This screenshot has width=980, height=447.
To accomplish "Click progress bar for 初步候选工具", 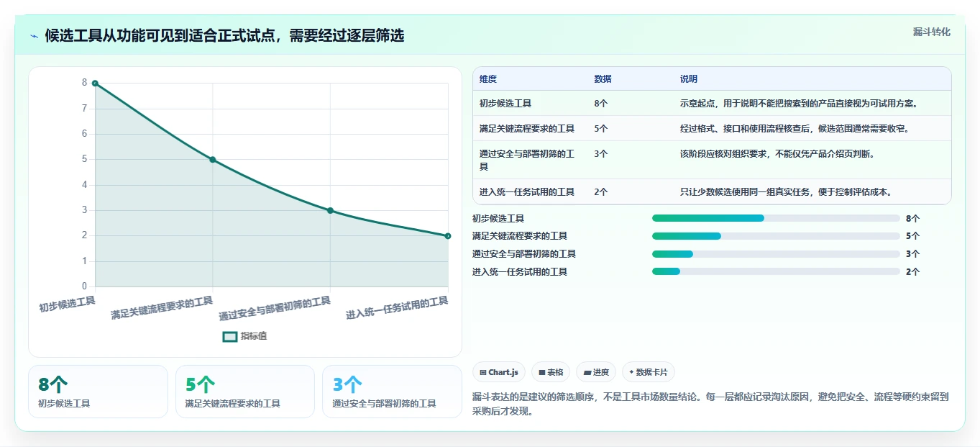I will 776,218.
